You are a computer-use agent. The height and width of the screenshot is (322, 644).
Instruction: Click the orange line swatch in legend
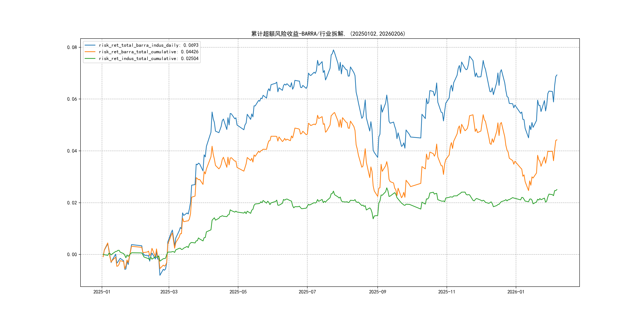(90, 52)
